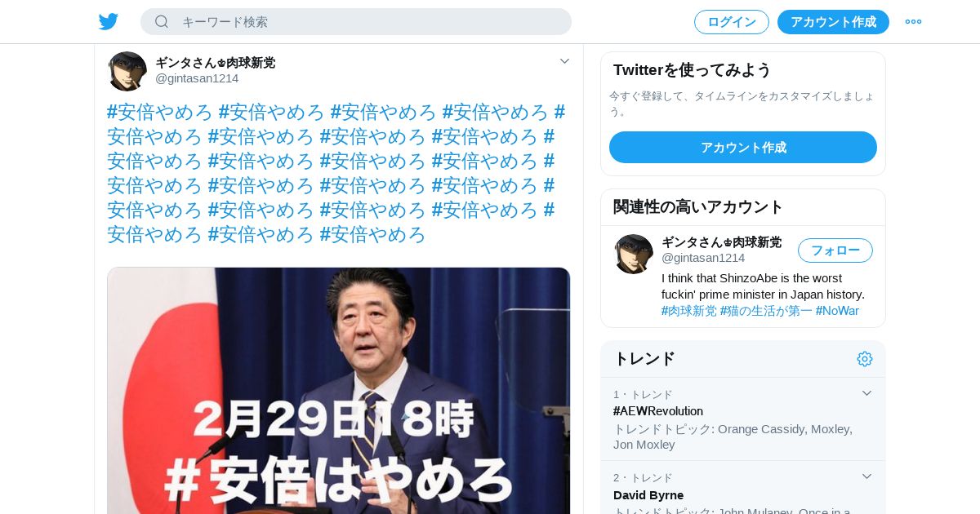Viewport: 980px width, 514px height.
Task: Click the tweet author's profile avatar
Action: pos(127,71)
